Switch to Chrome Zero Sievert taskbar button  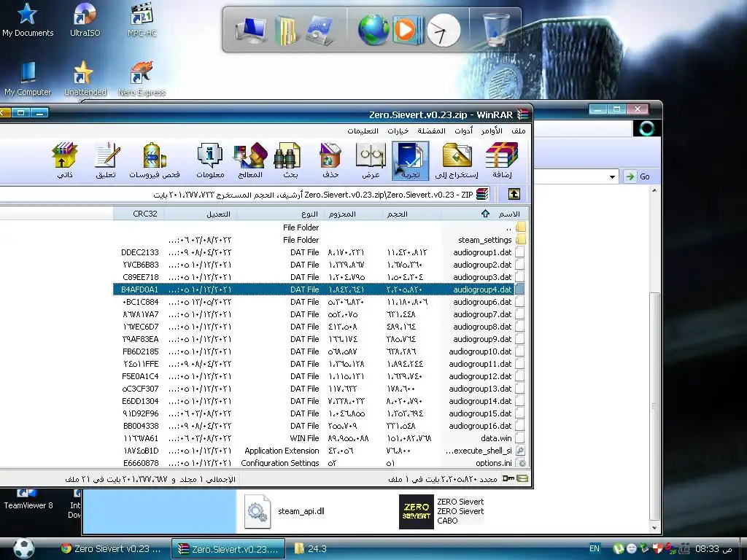[x=111, y=548]
